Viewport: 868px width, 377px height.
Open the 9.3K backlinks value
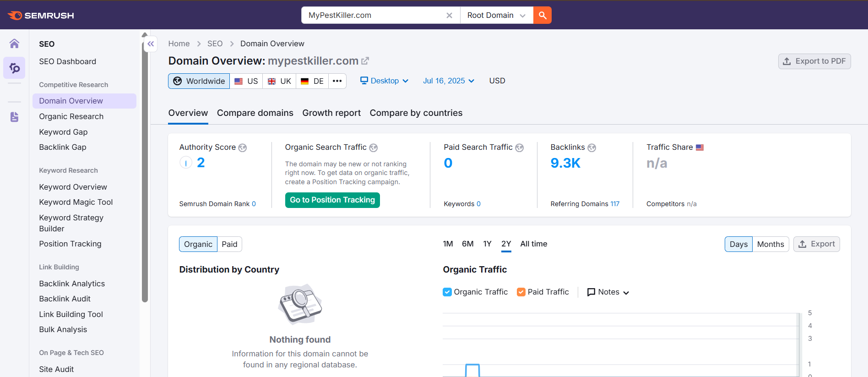click(565, 163)
